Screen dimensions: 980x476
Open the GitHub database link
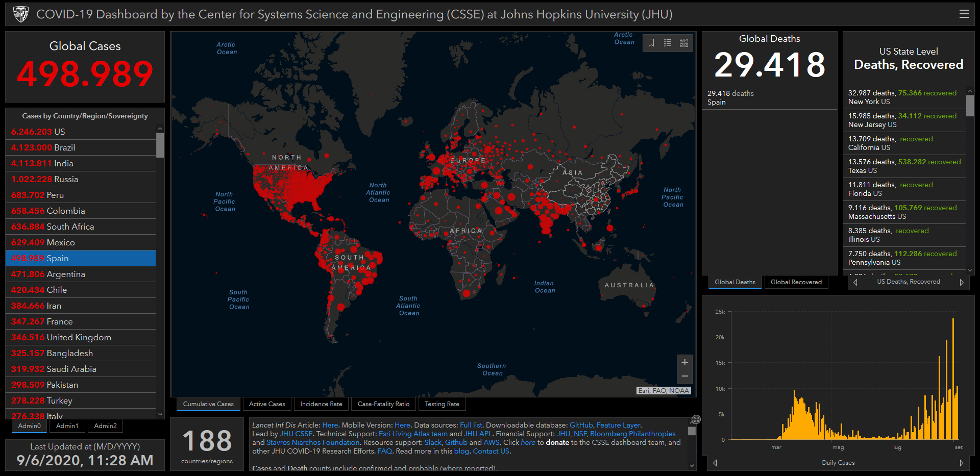pyautogui.click(x=581, y=425)
